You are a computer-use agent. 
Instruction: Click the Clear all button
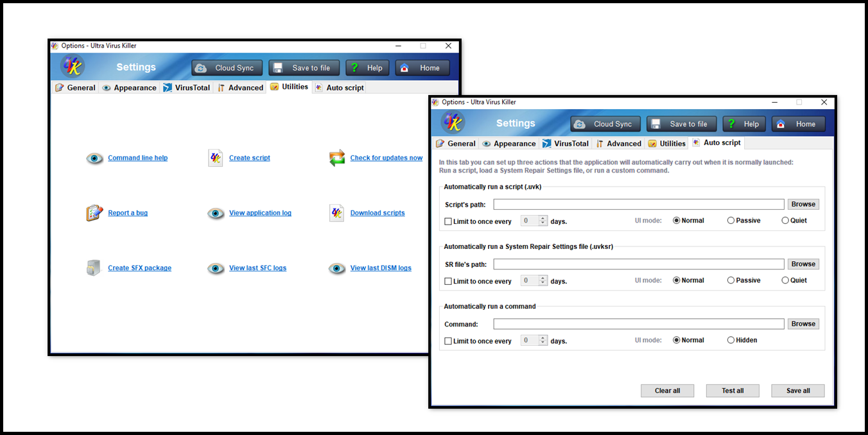tap(668, 391)
